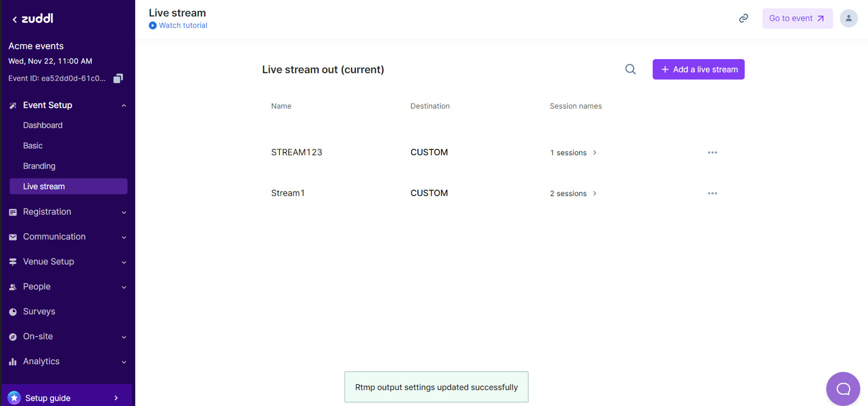This screenshot has width=868, height=406.
Task: Expand the Communication section chevron
Action: pyautogui.click(x=124, y=237)
